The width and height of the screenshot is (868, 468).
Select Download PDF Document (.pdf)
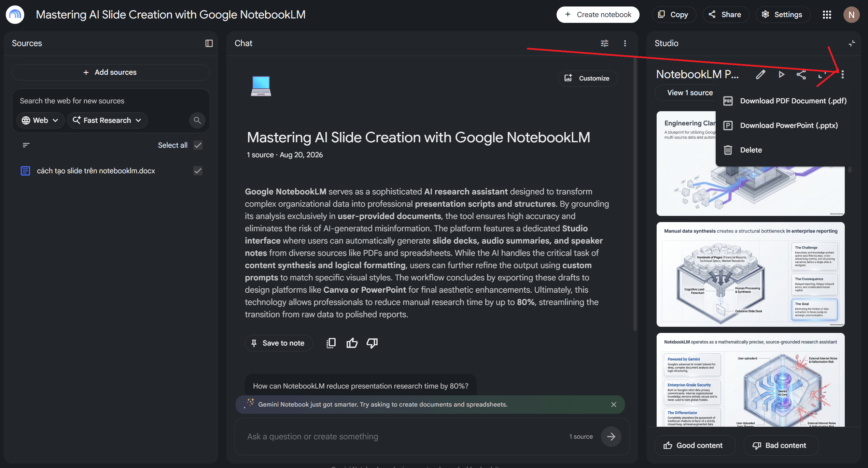(x=785, y=101)
